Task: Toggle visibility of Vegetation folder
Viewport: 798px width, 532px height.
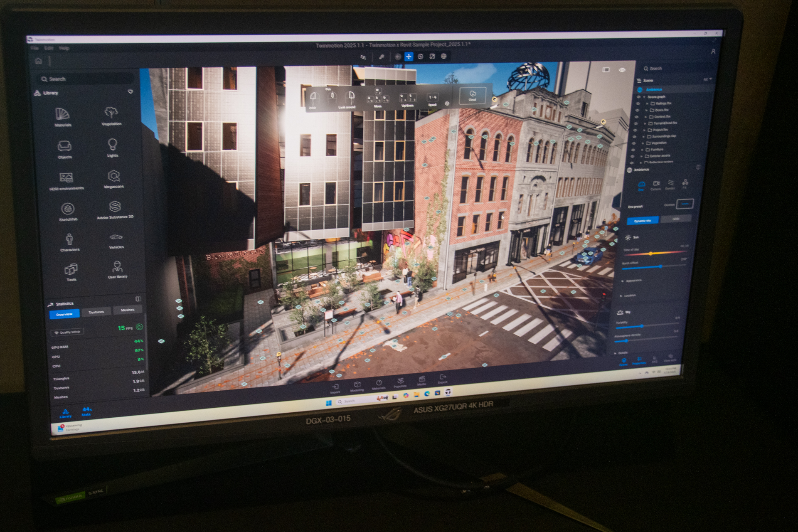Action: click(634, 143)
